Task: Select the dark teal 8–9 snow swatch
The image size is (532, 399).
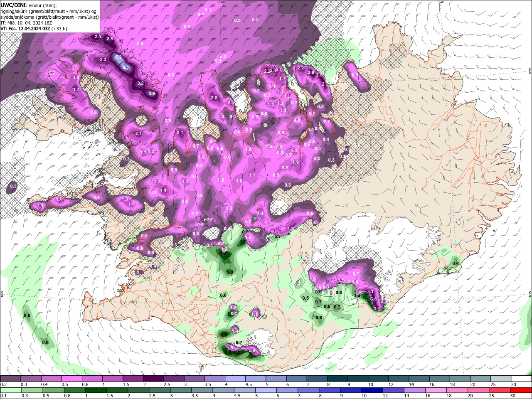Action: tap(338, 379)
